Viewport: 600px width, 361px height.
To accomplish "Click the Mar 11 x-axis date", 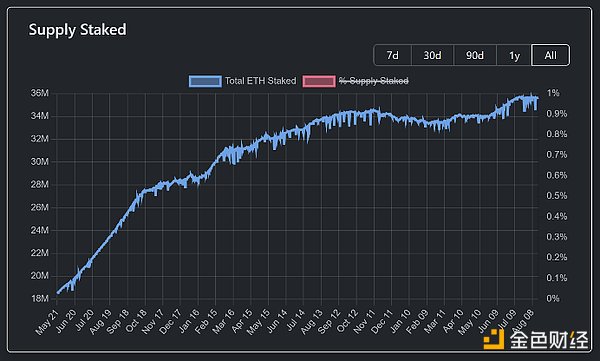I will coord(434,322).
